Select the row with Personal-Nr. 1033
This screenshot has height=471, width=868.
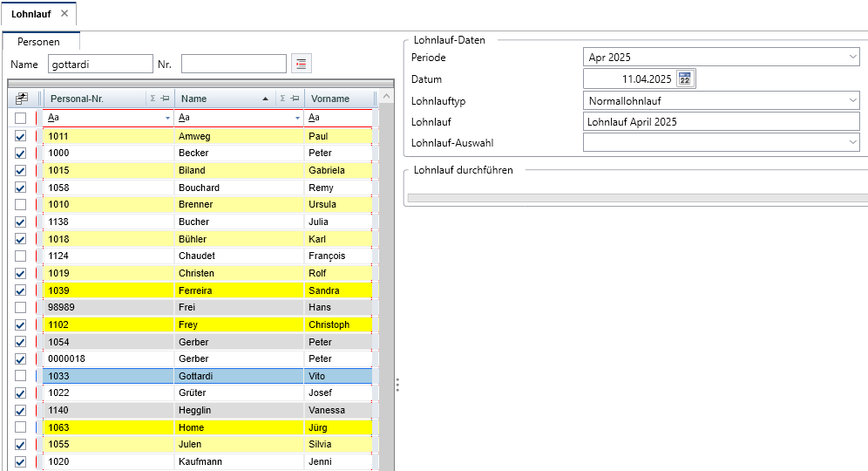coord(207,376)
